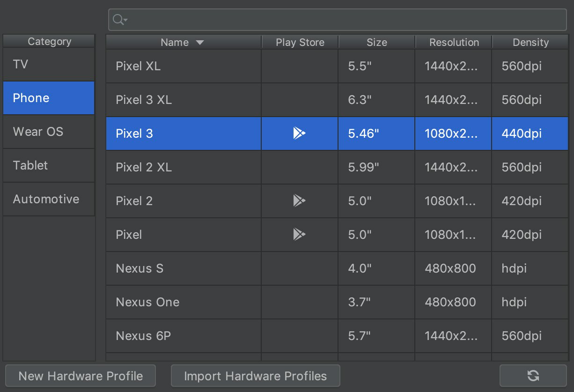Click the 440dpi density cell
Screen dimensions: 574x392
click(x=530, y=133)
